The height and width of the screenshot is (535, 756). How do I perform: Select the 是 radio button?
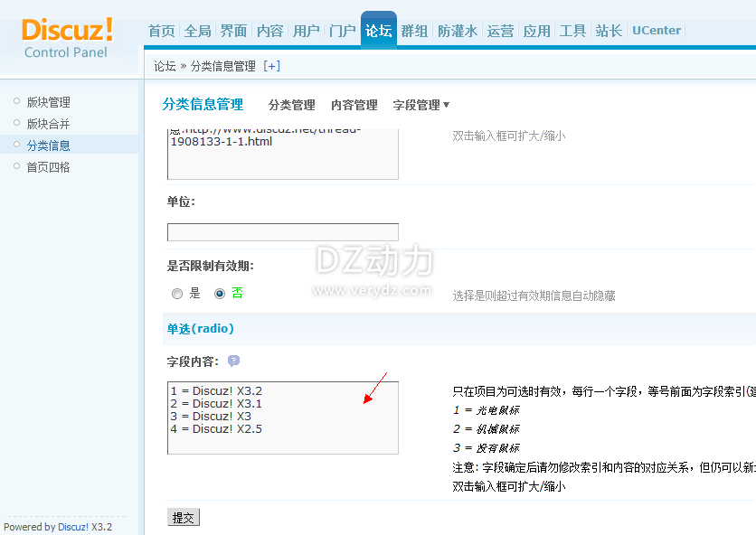[x=177, y=294]
